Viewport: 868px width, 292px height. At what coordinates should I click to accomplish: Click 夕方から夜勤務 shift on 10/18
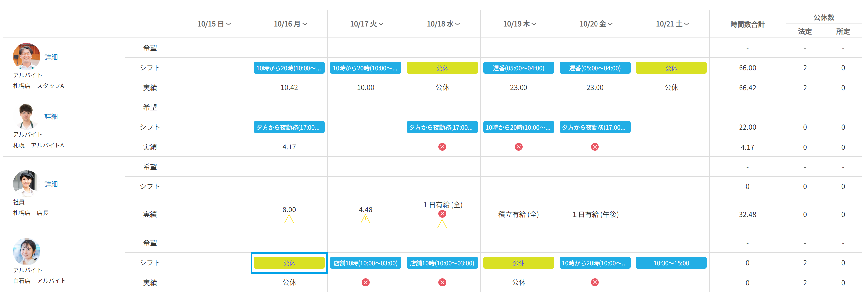click(x=442, y=127)
